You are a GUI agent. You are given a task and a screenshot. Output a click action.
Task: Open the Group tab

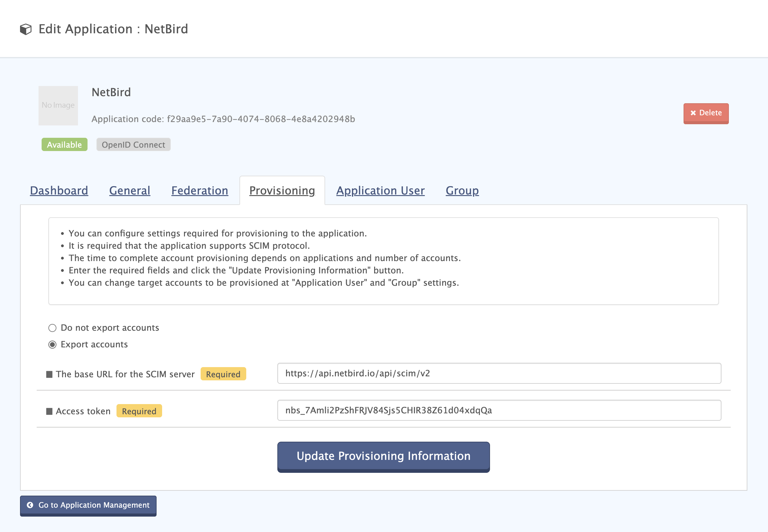tap(462, 190)
